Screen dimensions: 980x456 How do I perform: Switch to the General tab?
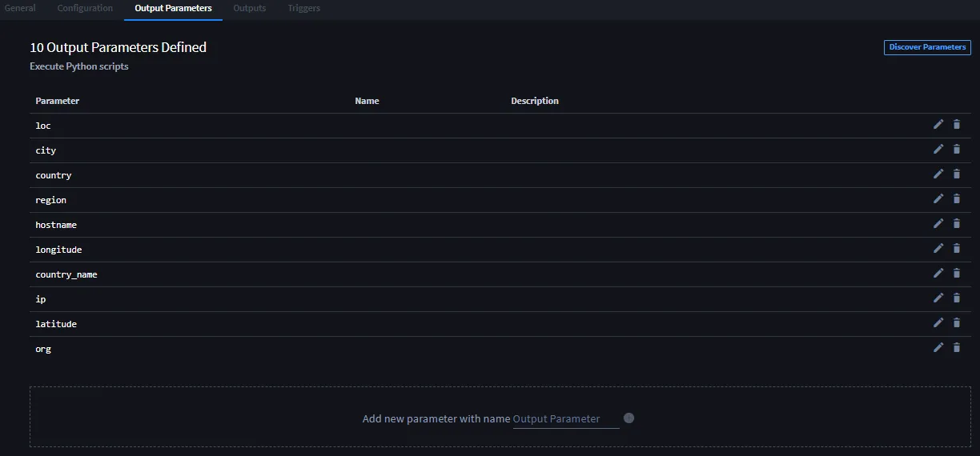click(20, 8)
